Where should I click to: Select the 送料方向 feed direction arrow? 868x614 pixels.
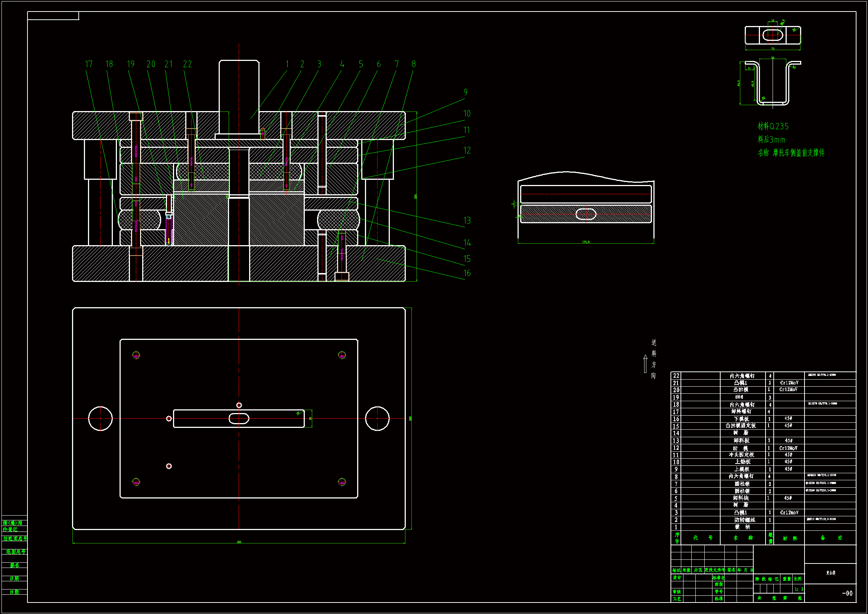645,364
